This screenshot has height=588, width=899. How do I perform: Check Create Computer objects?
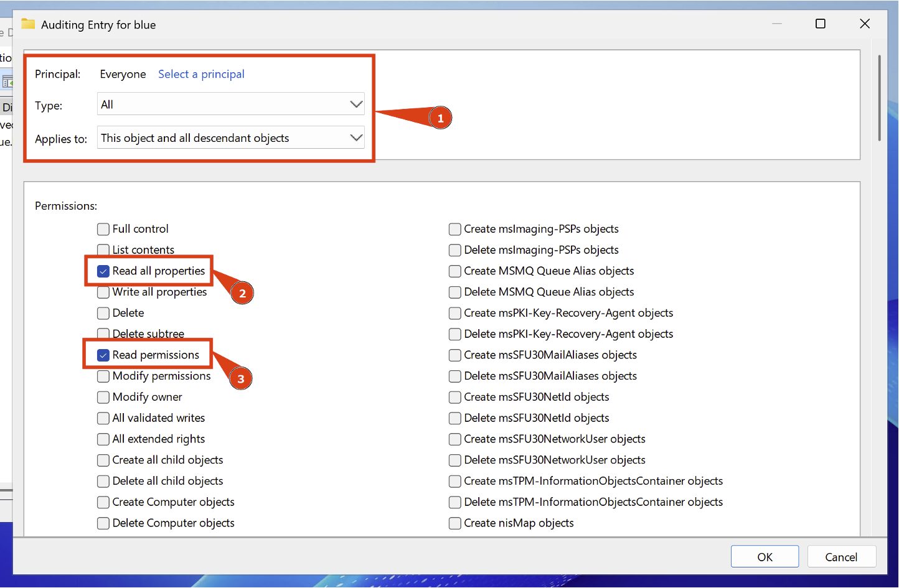coord(103,502)
